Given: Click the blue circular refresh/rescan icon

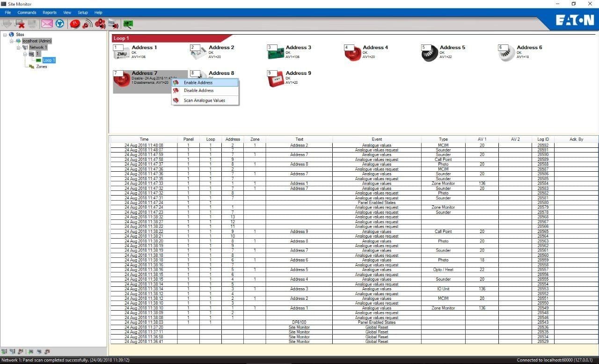Looking at the screenshot, I should click(59, 23).
